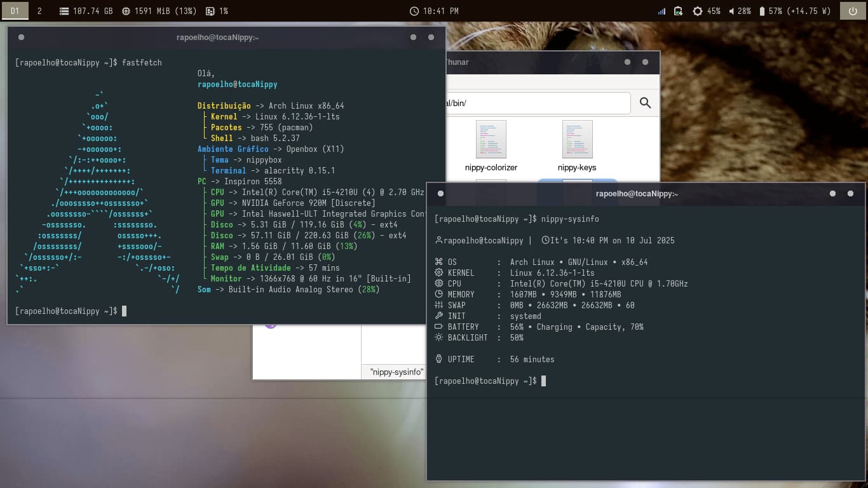
Task: Click "systemd" INIT value in sysinfo
Action: (x=526, y=316)
